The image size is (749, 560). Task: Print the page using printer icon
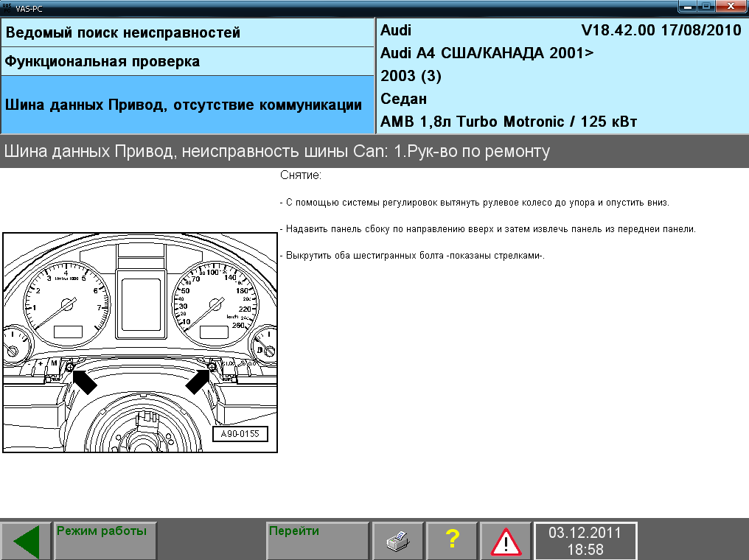tap(398, 542)
